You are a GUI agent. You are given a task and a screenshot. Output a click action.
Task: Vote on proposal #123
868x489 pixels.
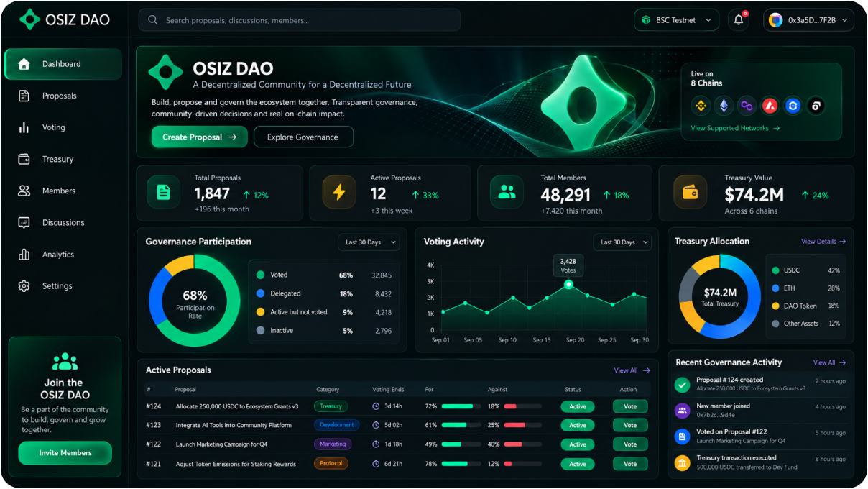(x=630, y=425)
